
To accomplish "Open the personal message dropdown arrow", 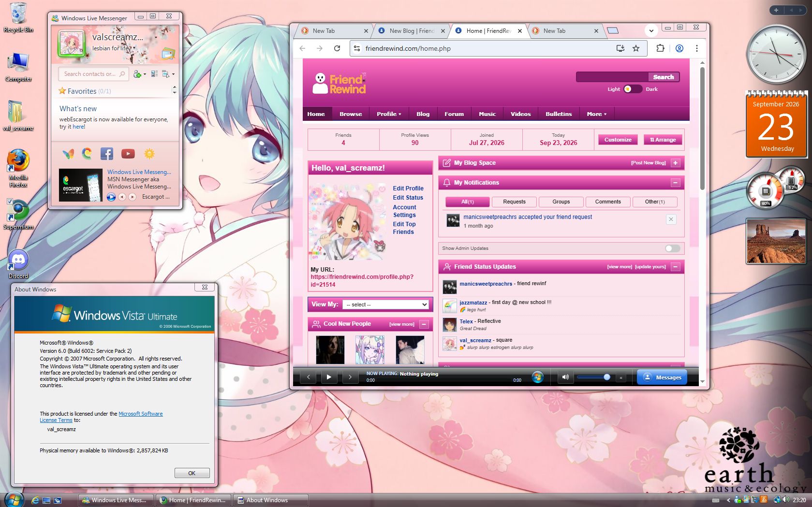I will [x=134, y=48].
